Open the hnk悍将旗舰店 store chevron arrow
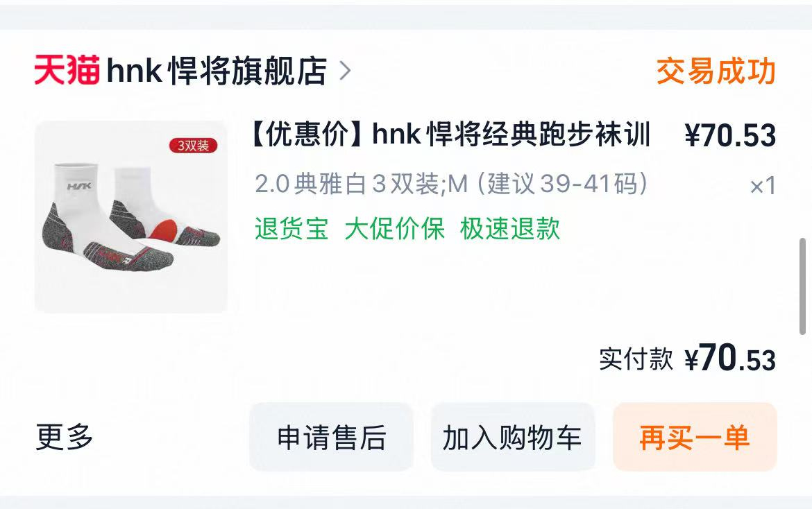Viewport: 812px width, 509px height. 346,71
